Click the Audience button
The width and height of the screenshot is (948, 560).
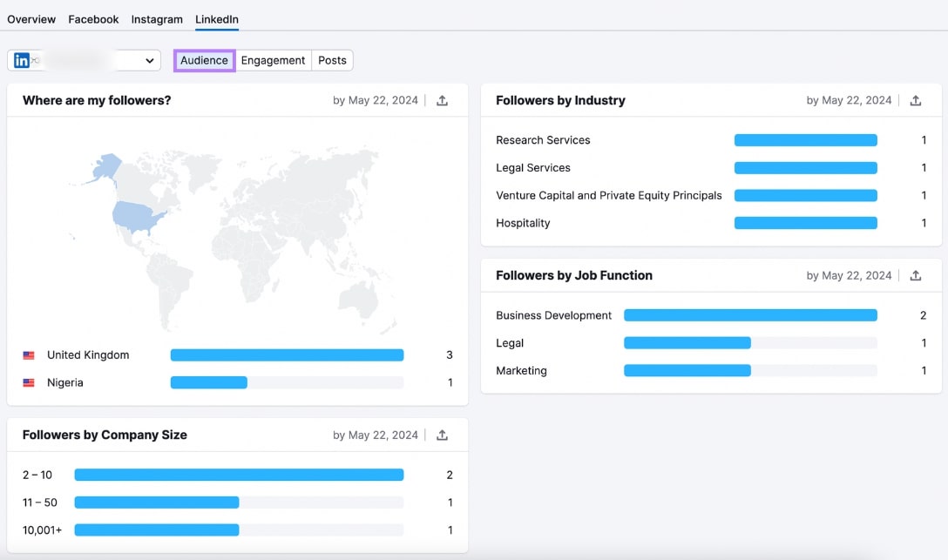coord(204,60)
